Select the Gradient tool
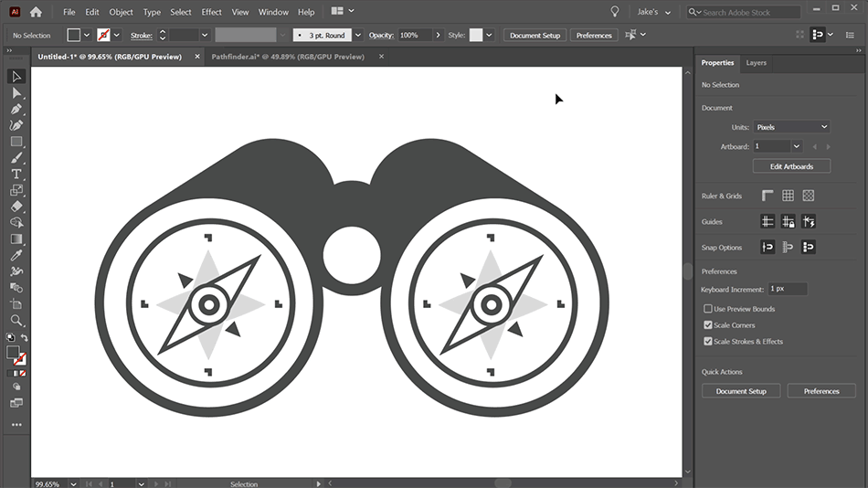The height and width of the screenshot is (488, 868). 16,239
